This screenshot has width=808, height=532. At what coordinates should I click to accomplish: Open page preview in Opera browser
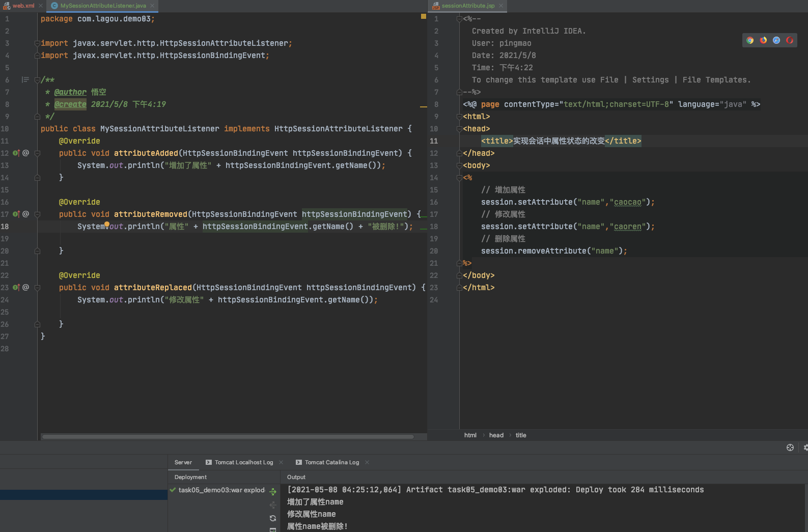click(790, 40)
